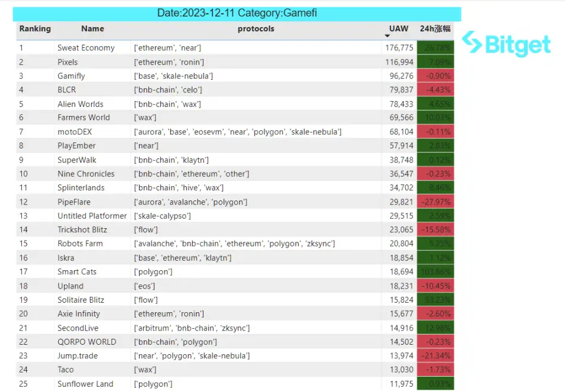The width and height of the screenshot is (565, 392).
Task: Click PipeFlare's red -27.97% change cell
Action: (x=435, y=202)
